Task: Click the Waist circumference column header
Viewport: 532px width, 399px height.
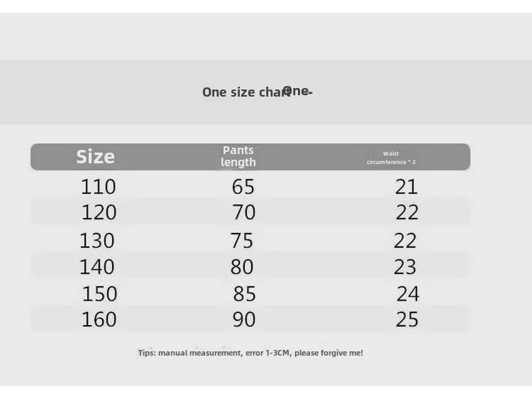Action: [391, 157]
